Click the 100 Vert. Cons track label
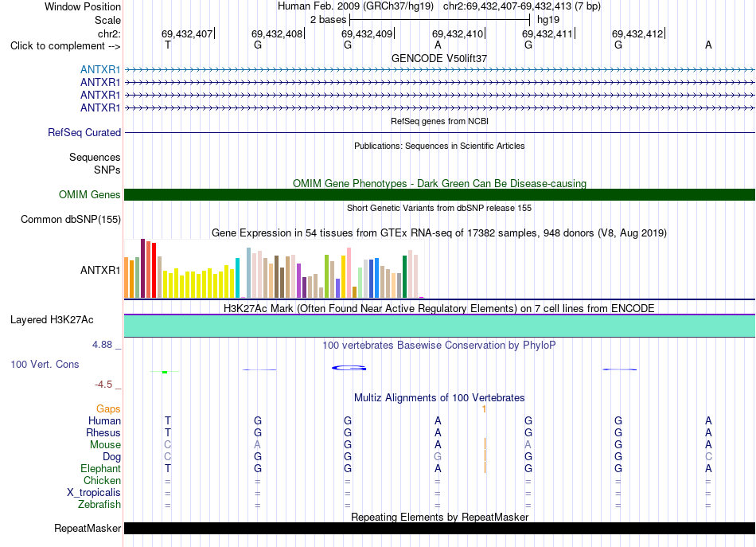Image resolution: width=756 pixels, height=547 pixels. click(45, 364)
